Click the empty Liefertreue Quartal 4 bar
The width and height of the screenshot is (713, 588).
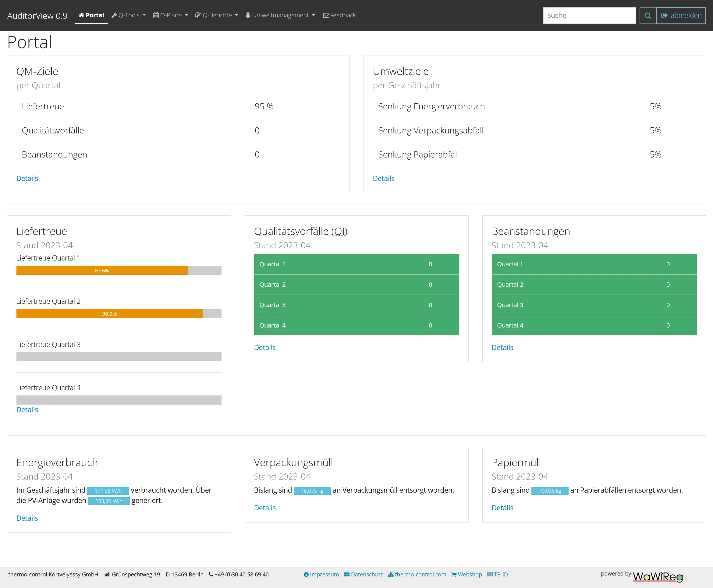[119, 400]
